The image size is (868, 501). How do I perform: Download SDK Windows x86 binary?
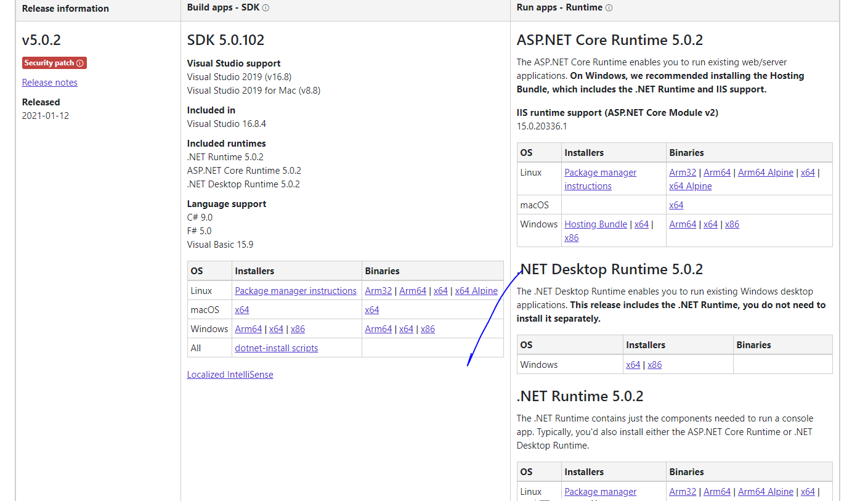428,329
